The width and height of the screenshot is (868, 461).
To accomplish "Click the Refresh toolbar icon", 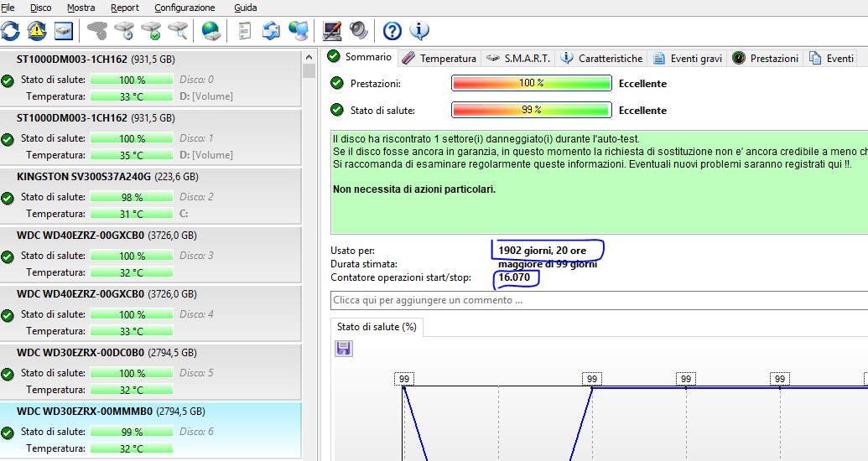I will 11,31.
